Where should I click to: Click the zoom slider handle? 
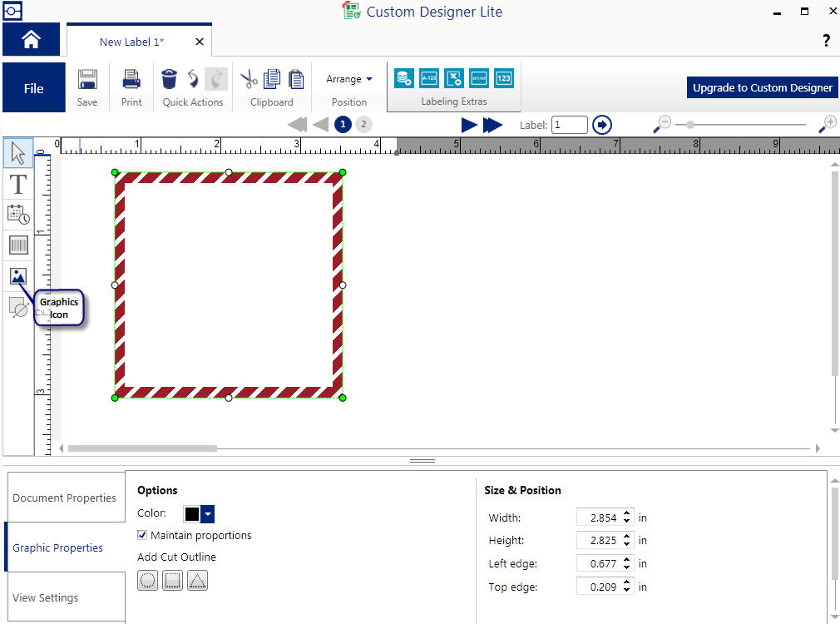coord(690,125)
